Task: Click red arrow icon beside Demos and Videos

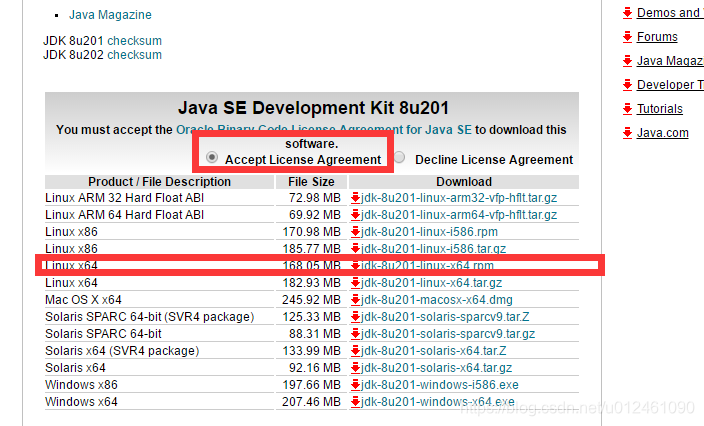Action: [x=627, y=13]
